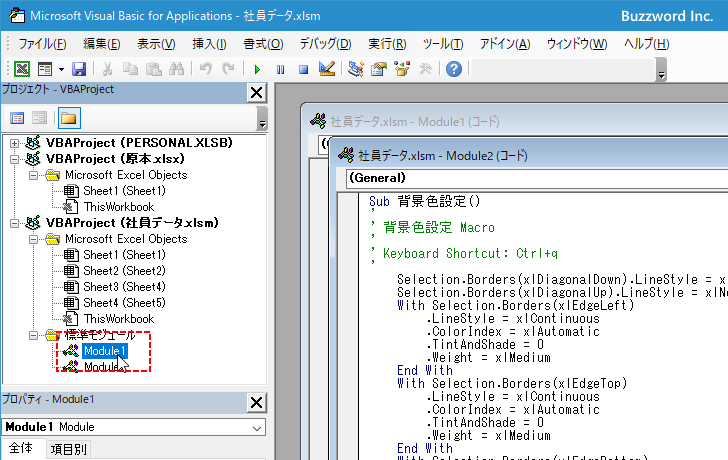Screen dimensions: 728x460
Task: Open the 実行(R) menu
Action: coord(387,44)
